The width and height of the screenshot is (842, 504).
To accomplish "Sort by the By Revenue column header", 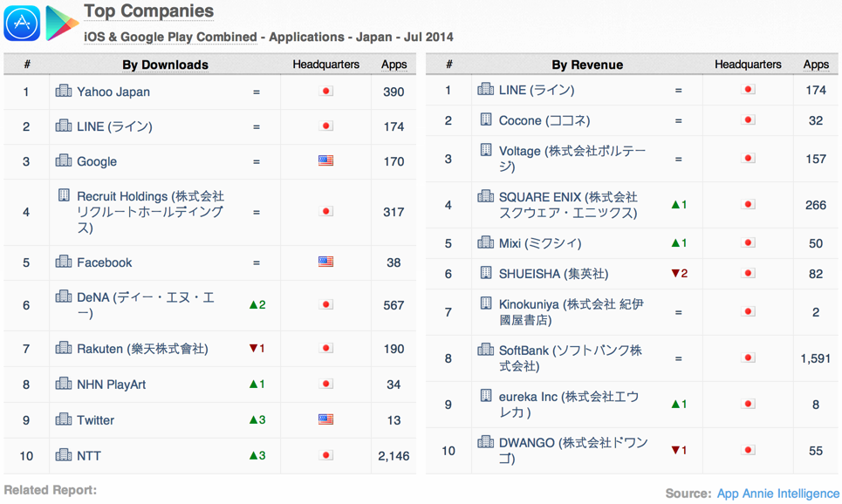I will pos(587,65).
